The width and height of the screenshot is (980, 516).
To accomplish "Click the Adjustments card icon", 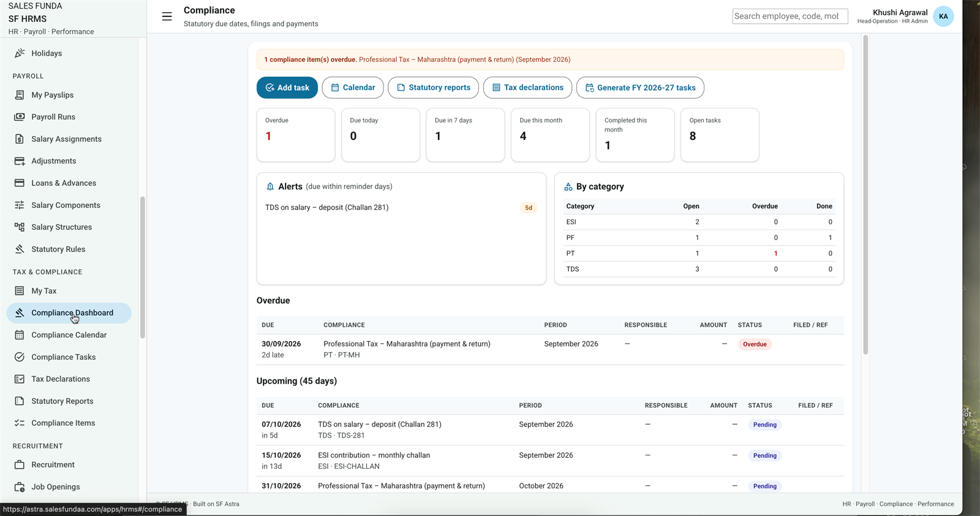I will coord(20,161).
